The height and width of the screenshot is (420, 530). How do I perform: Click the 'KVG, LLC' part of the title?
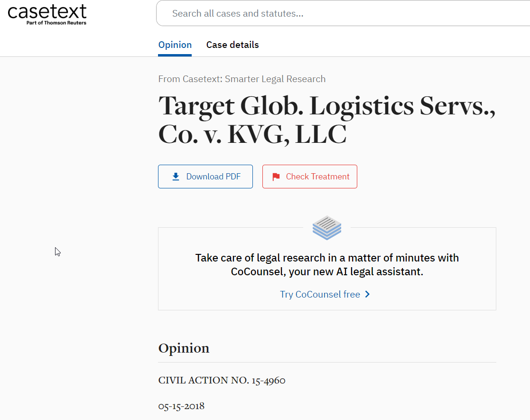pyautogui.click(x=287, y=135)
